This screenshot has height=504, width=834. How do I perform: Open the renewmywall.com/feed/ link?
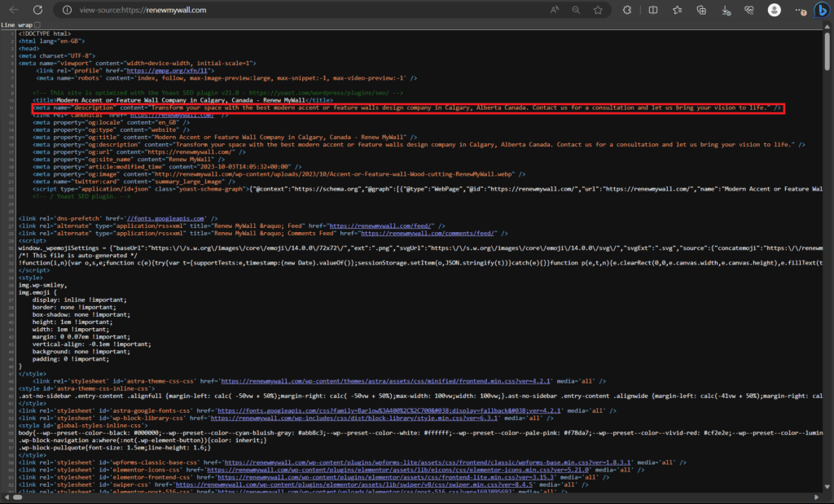click(381, 226)
